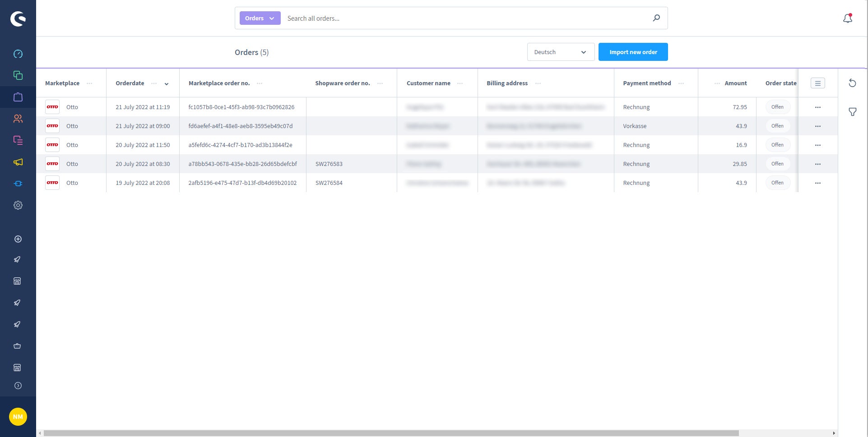Open actions menu for order SW276584
This screenshot has width=868, height=437.
click(x=817, y=183)
